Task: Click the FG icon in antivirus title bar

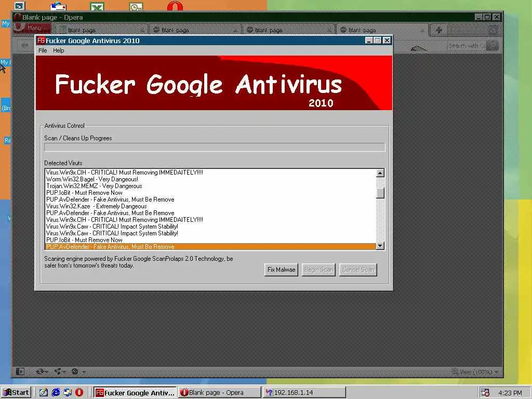Action: click(x=41, y=41)
